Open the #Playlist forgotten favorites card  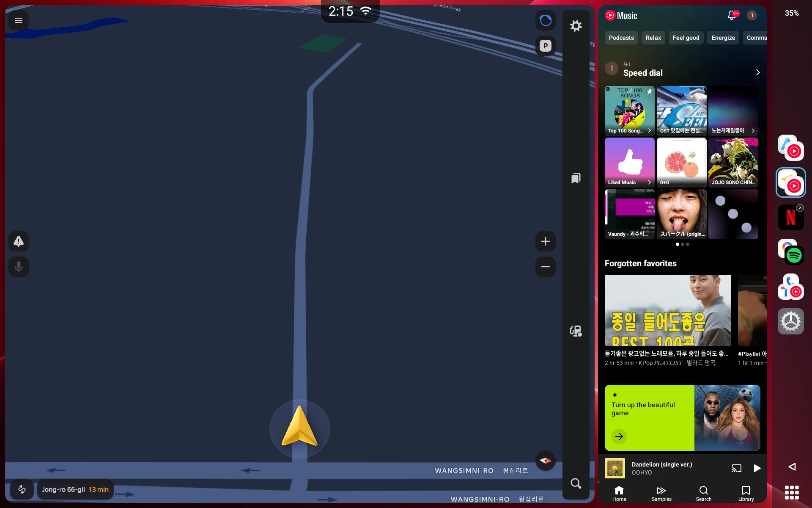pos(752,320)
